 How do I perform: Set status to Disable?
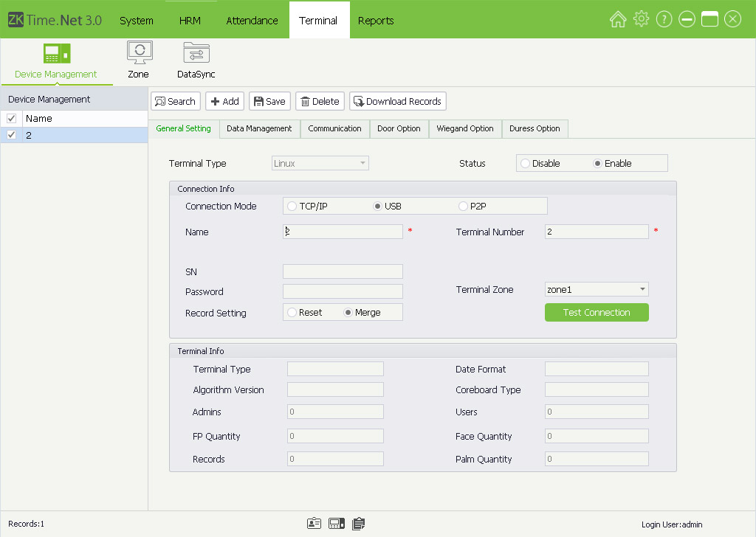click(526, 164)
